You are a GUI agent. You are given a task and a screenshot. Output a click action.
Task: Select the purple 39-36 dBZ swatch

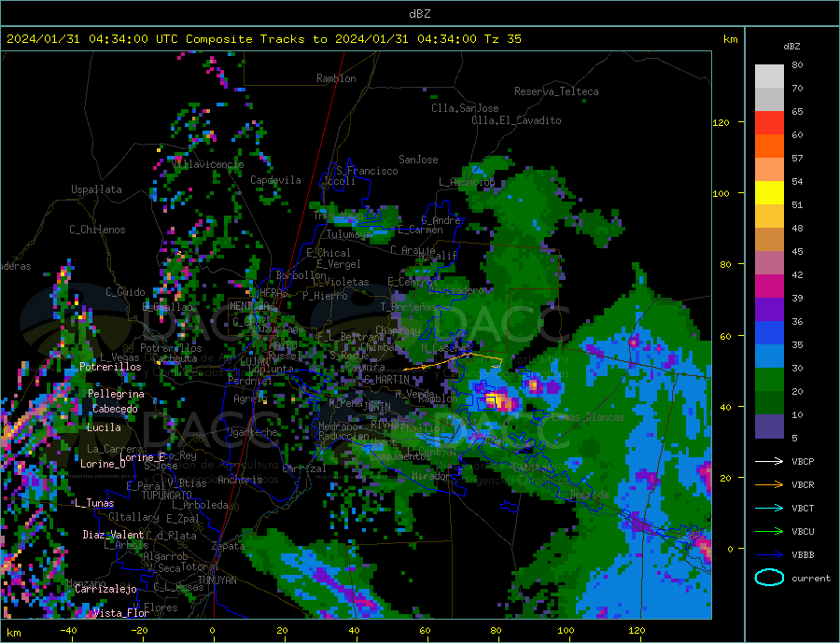click(769, 310)
